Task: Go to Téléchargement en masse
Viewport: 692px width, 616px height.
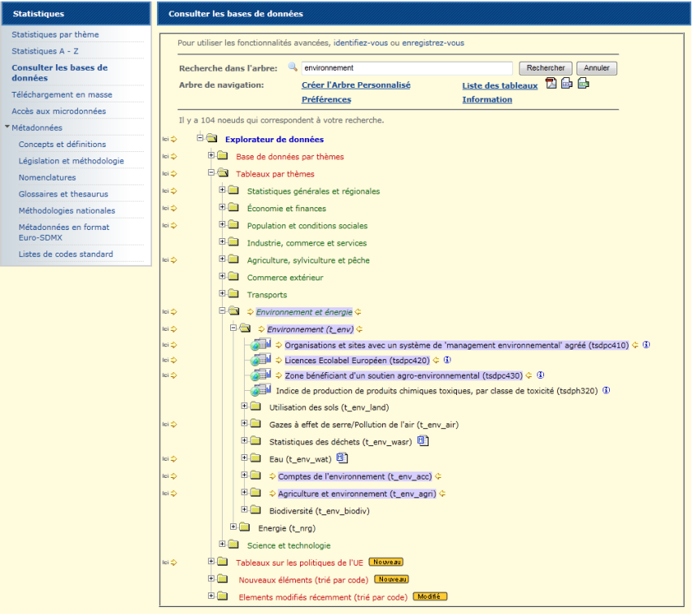Action: 62,94
